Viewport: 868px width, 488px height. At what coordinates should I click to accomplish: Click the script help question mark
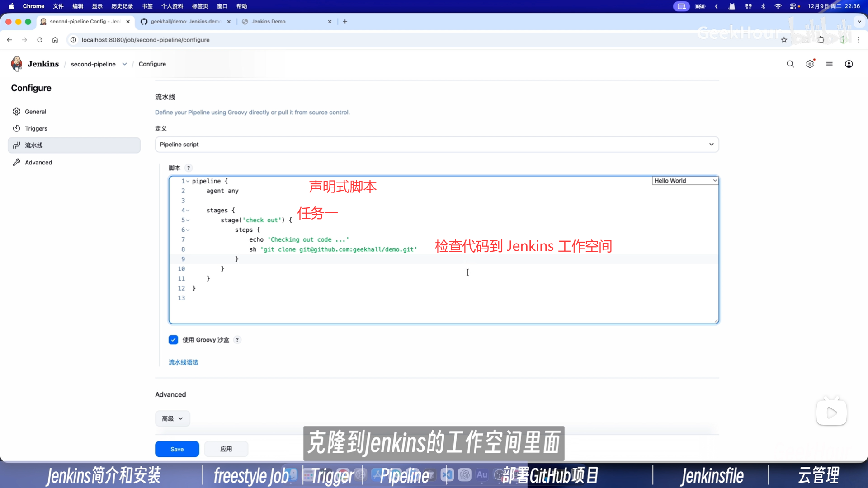(x=189, y=168)
